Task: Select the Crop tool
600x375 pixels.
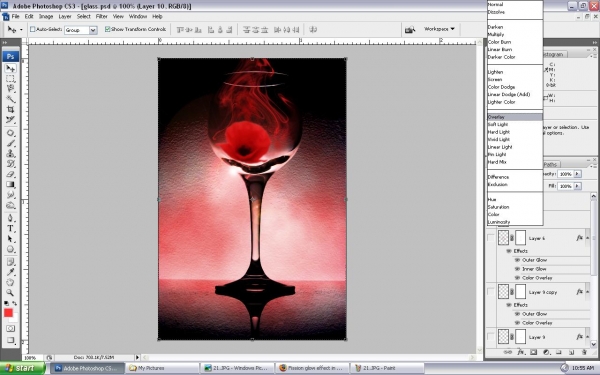Action: [10, 109]
